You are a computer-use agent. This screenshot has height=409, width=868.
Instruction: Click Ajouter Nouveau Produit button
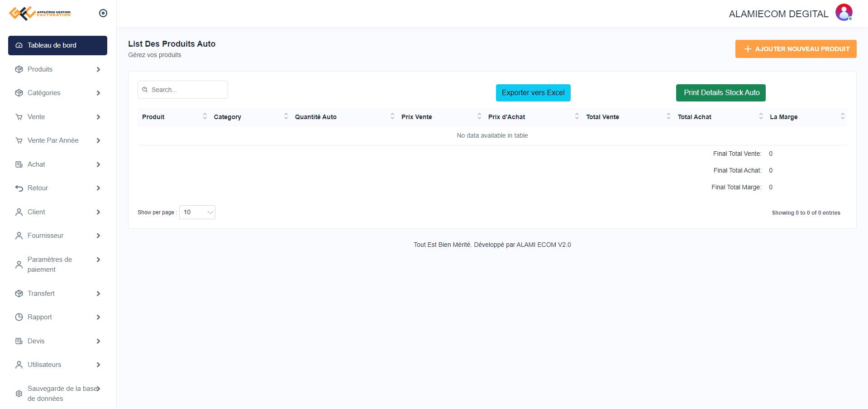[795, 49]
